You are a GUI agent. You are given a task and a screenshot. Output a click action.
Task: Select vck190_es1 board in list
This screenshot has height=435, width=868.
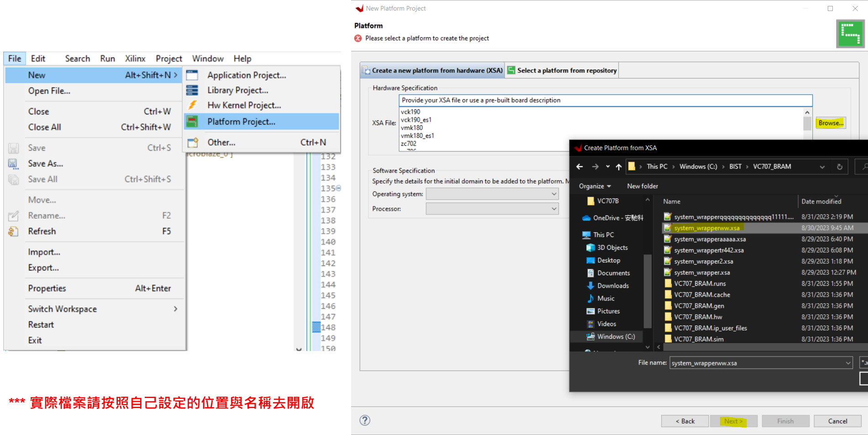click(x=416, y=120)
